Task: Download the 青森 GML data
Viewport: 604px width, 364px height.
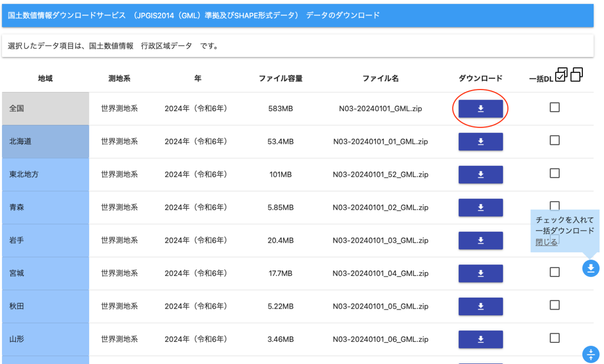Action: [480, 207]
